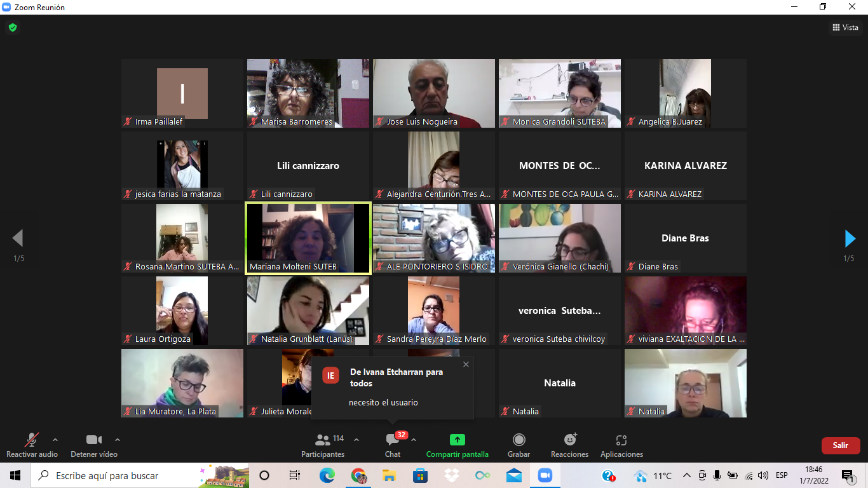Select Mariana Molteni's video tile
This screenshot has width=868, height=488.
tap(308, 238)
